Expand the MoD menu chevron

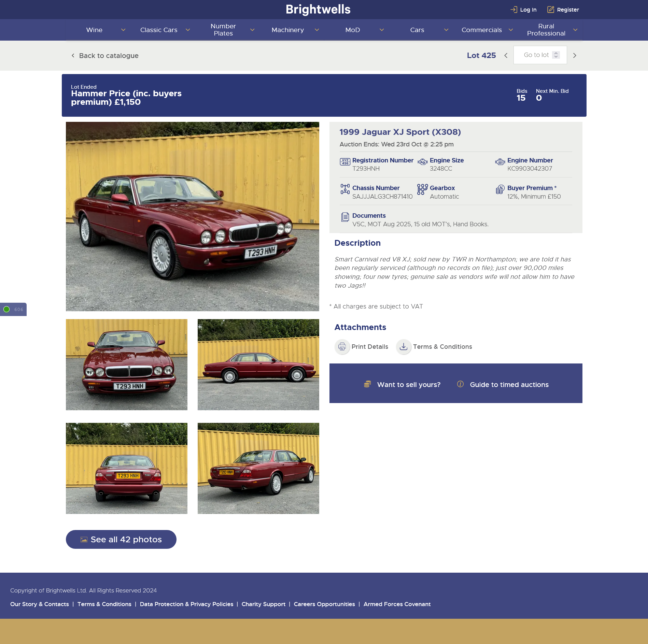click(382, 30)
